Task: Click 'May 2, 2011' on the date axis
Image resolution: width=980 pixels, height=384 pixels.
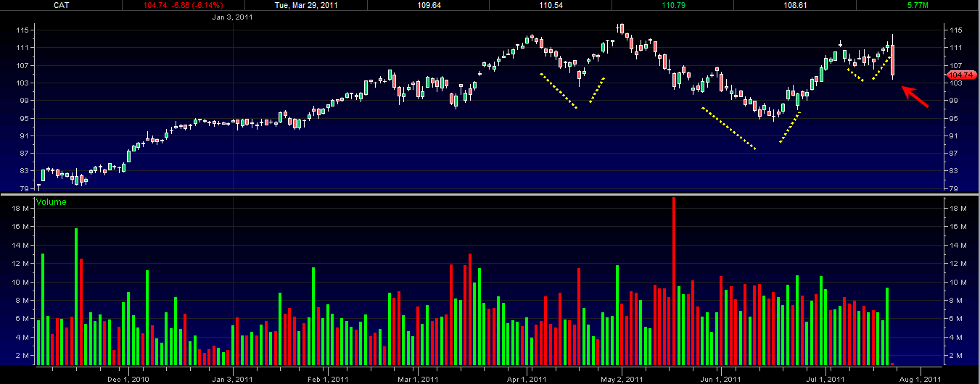Action: (622, 378)
